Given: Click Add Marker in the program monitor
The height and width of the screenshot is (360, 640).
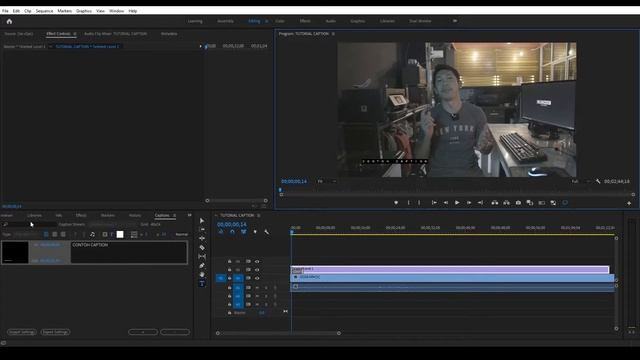Looking at the screenshot, I should pos(396,203).
